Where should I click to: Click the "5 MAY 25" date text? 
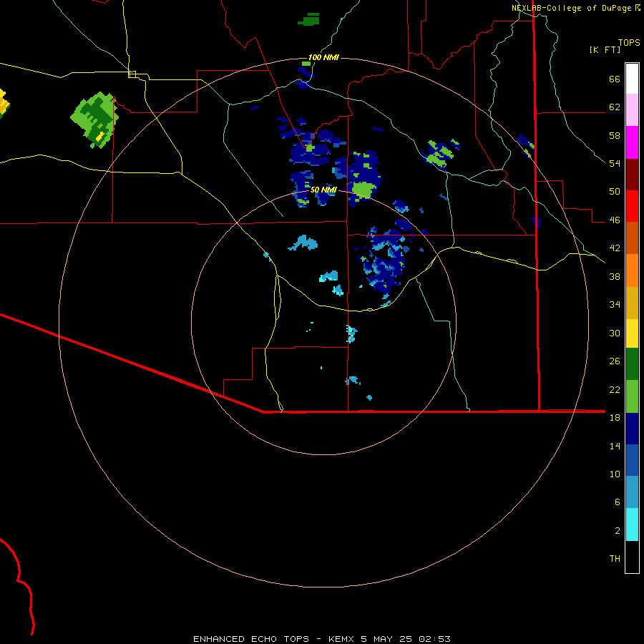(x=386, y=639)
